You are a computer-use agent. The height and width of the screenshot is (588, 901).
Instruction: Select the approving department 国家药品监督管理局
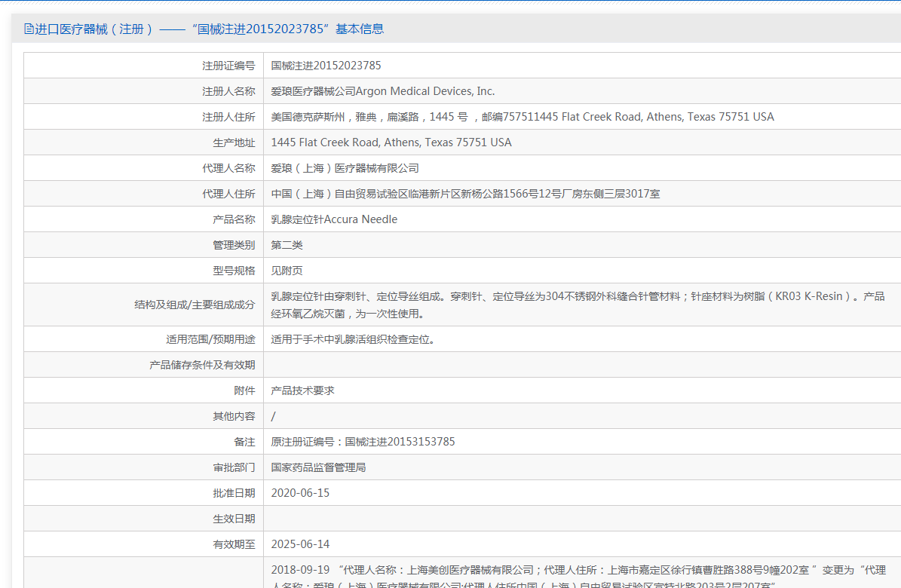318,467
